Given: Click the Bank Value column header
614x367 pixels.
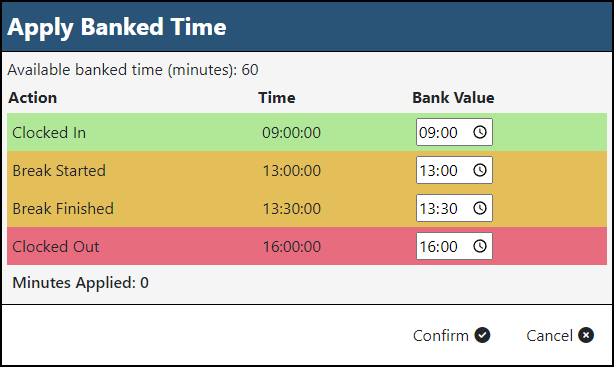Looking at the screenshot, I should [x=453, y=98].
